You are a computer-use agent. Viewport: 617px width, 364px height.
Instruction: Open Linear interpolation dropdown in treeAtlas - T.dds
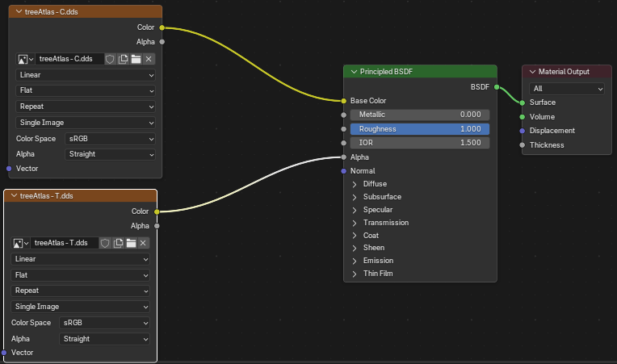tap(80, 259)
